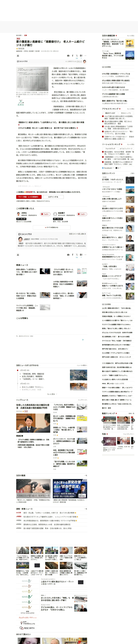This screenshot has height=644, width=138.
Task: Select はてなブックマーク ranking tab
Action: coord(126,149)
